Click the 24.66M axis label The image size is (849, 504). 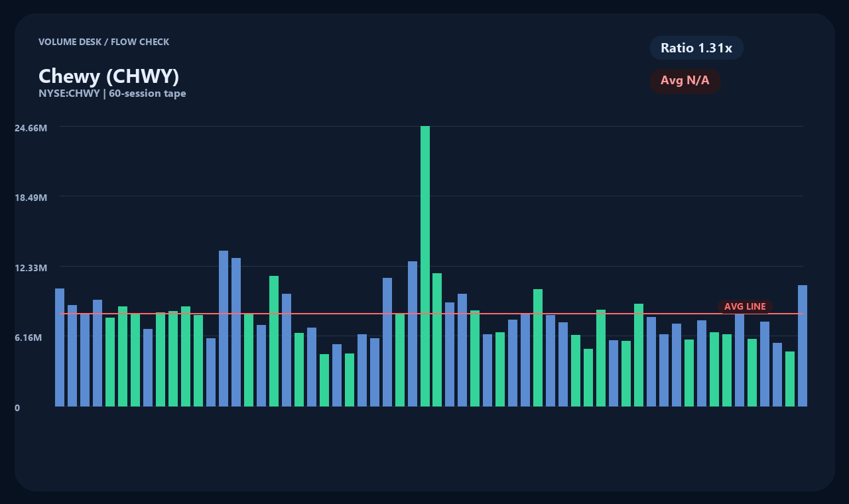pos(31,127)
